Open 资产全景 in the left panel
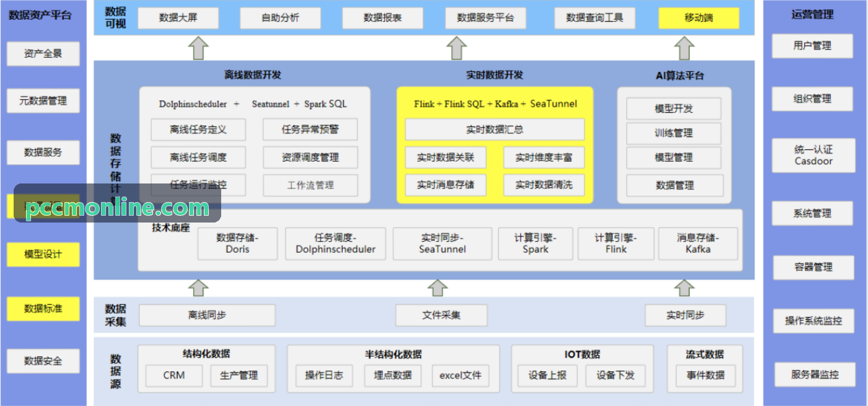 point(43,54)
